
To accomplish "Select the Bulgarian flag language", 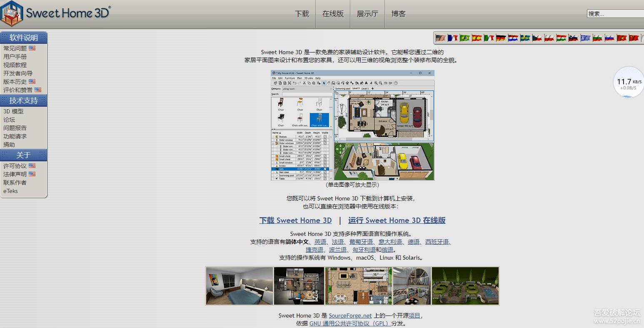I will click(x=598, y=38).
